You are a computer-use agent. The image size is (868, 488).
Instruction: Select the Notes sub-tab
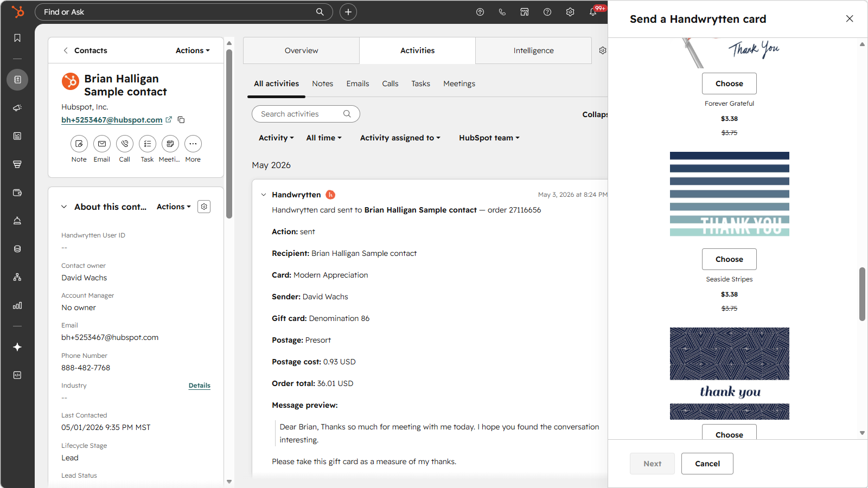323,84
